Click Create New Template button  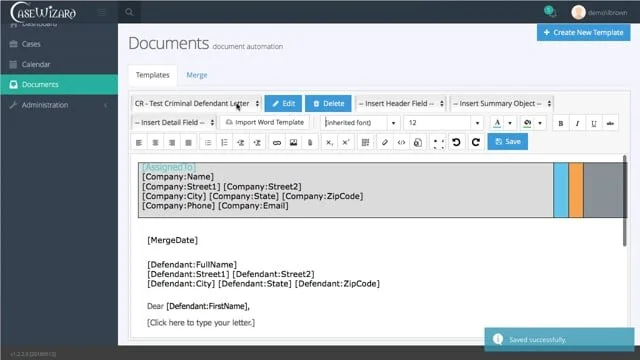tap(583, 32)
